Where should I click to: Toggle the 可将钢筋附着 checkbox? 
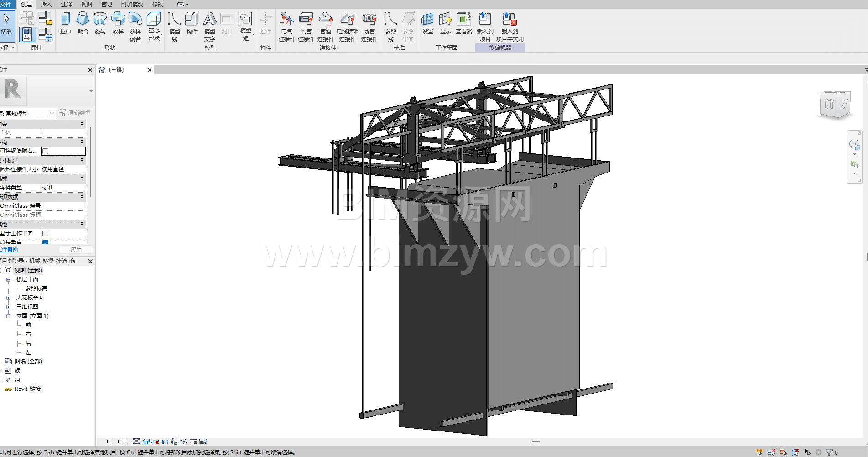point(46,151)
